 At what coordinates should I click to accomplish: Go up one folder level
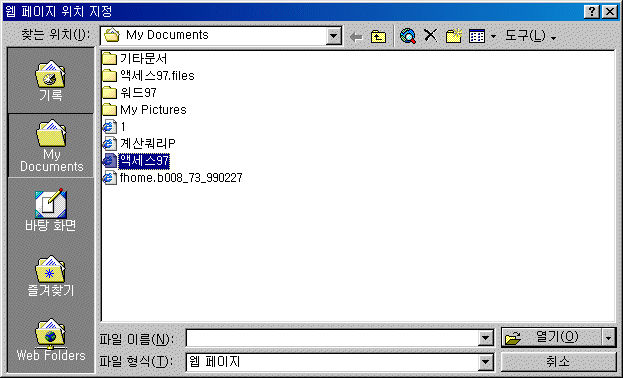point(378,37)
